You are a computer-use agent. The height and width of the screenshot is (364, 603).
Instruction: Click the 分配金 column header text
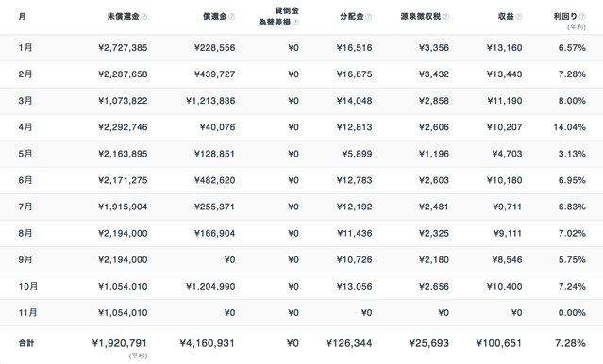(352, 17)
